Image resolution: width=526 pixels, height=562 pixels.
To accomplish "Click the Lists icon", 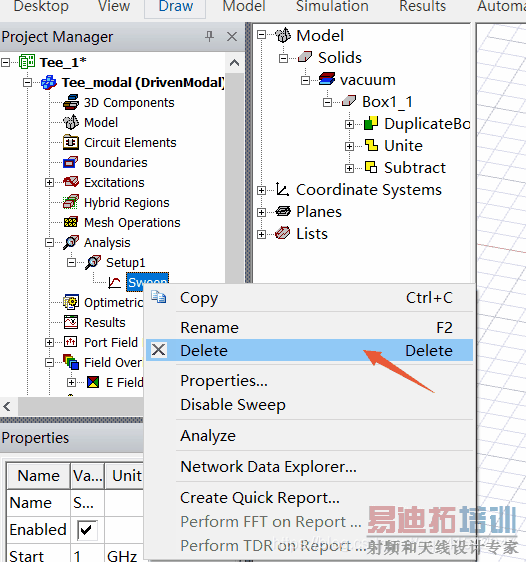I will click(283, 233).
